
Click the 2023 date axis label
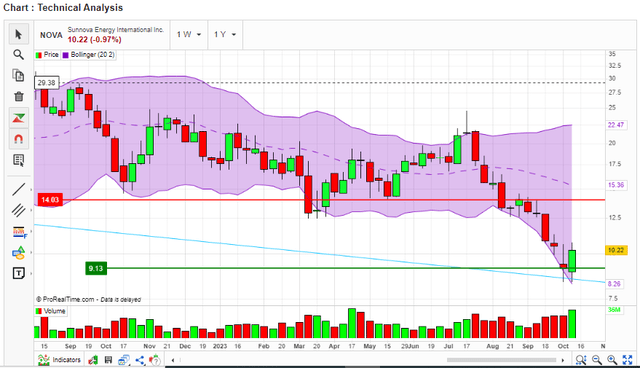point(220,346)
